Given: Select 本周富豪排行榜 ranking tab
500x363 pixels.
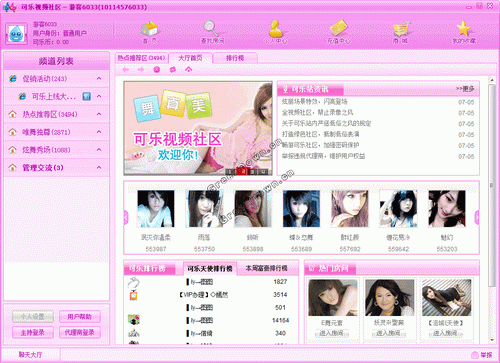Looking at the screenshot, I should click(267, 268).
